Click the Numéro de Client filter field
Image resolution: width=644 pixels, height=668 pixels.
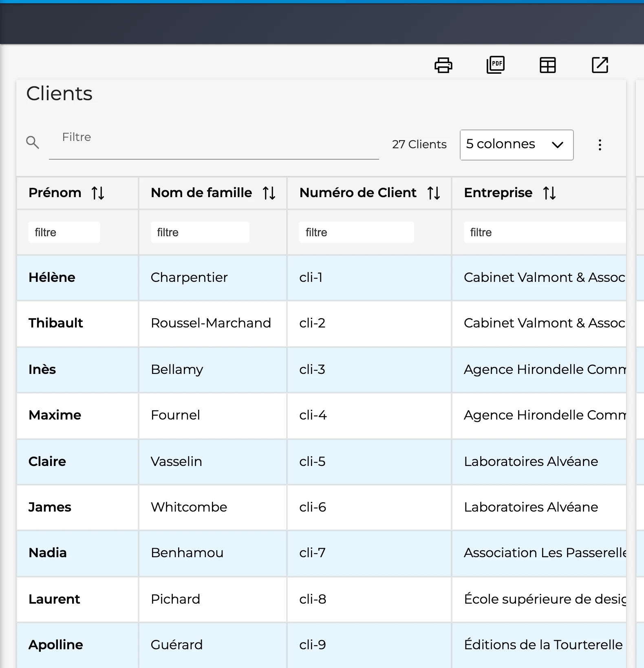pos(357,232)
